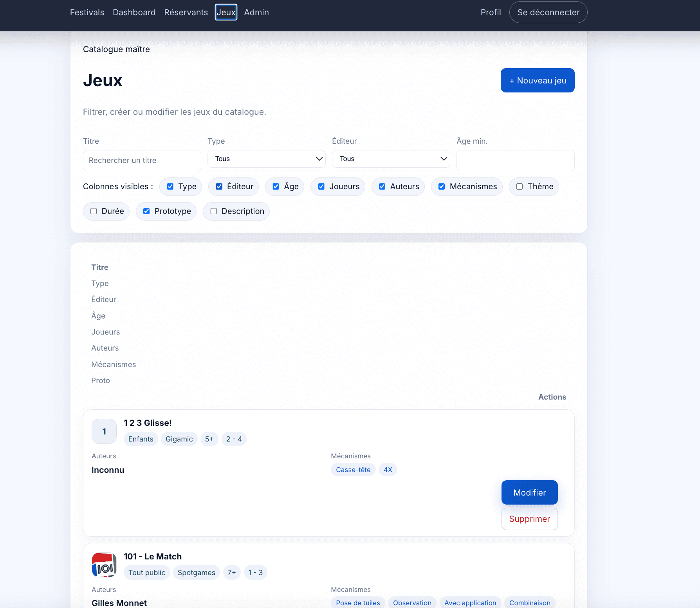Click the 4X mechanism tag
The height and width of the screenshot is (608, 700).
[388, 469]
